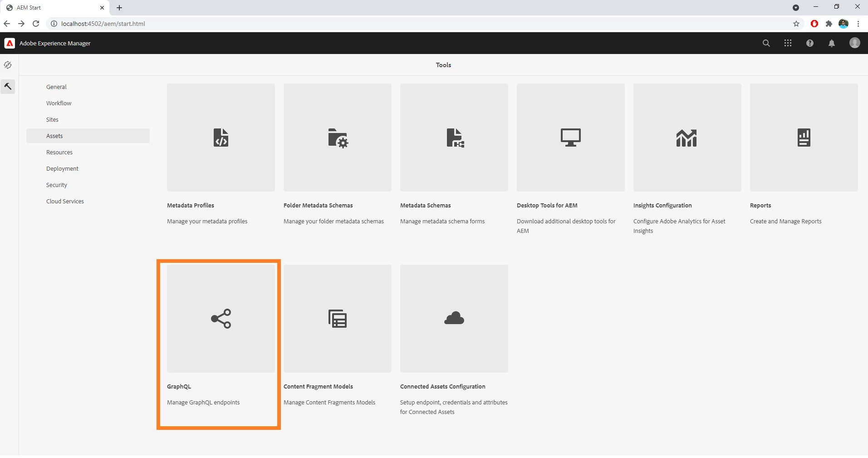
Task: Reload the page with the refresh icon
Action: point(36,24)
